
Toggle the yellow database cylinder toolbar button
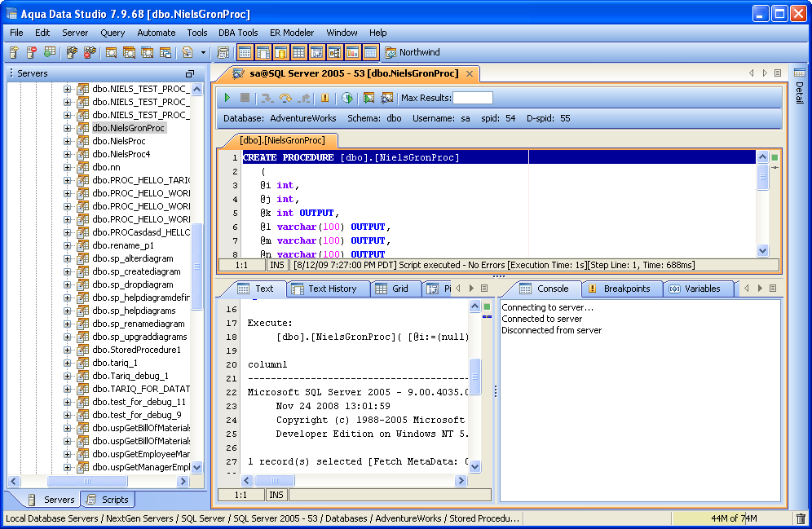(x=280, y=53)
